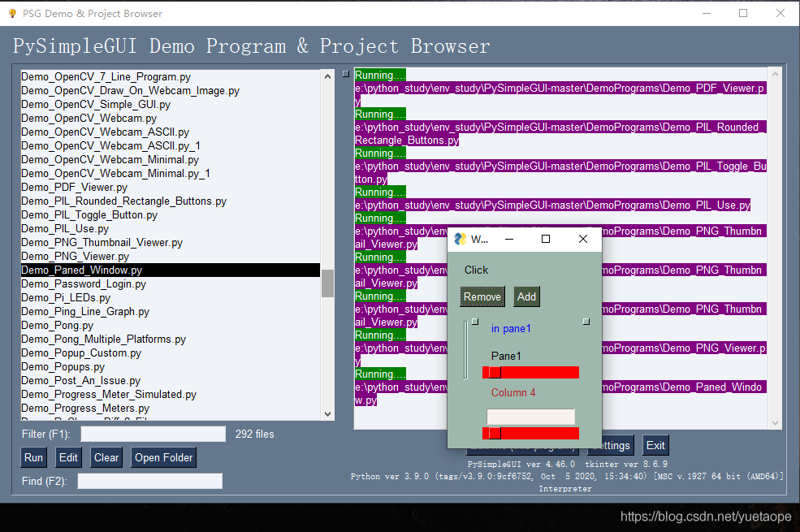The height and width of the screenshot is (532, 800).
Task: Select Demo_OpenCV_Draw_On_Webcam_Image.py
Action: click(171, 90)
